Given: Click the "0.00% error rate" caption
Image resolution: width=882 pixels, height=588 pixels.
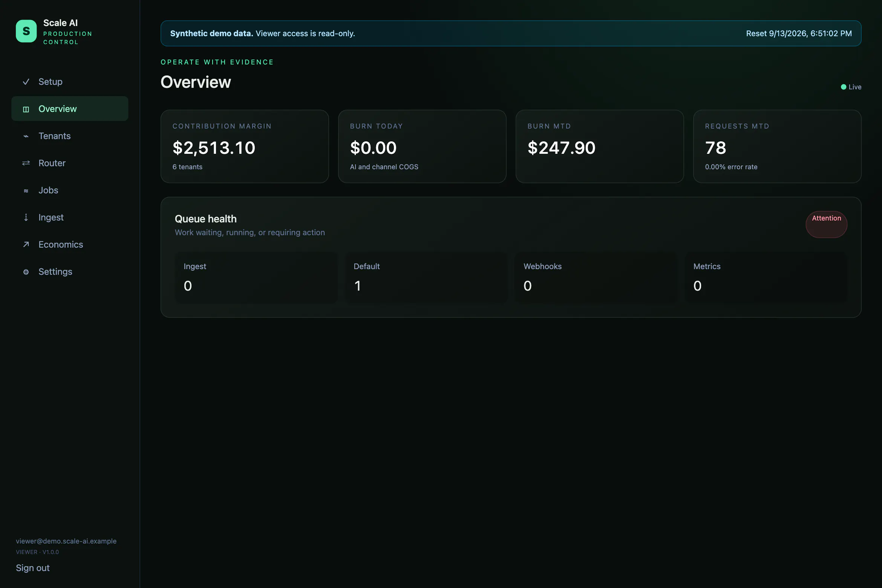Looking at the screenshot, I should [x=731, y=167].
